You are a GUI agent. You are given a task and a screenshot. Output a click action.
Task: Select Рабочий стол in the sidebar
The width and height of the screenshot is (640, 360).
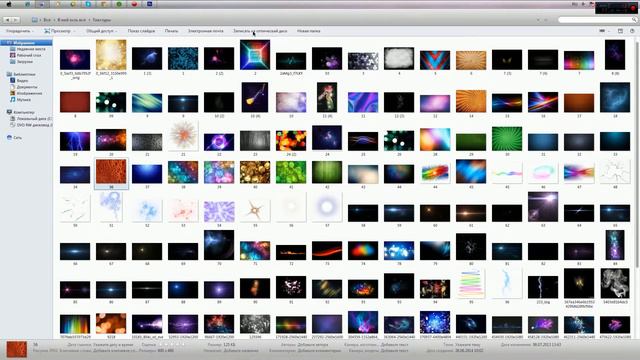pos(29,55)
